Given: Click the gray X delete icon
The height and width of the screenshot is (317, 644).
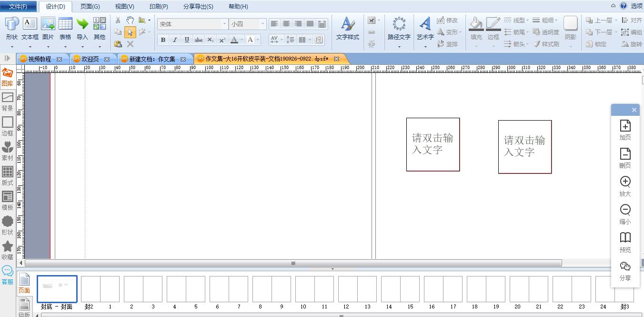Looking at the screenshot, I should click(130, 44).
